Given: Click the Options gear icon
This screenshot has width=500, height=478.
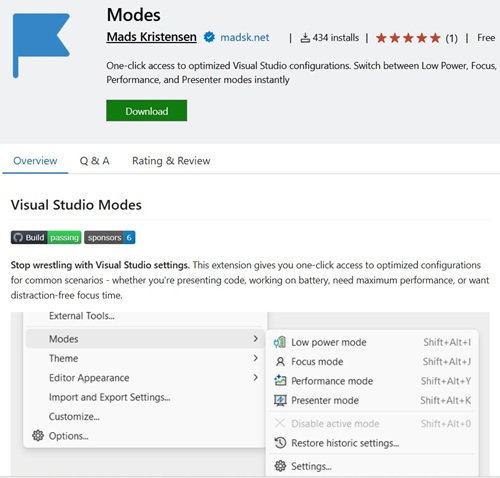Looking at the screenshot, I should tap(38, 436).
